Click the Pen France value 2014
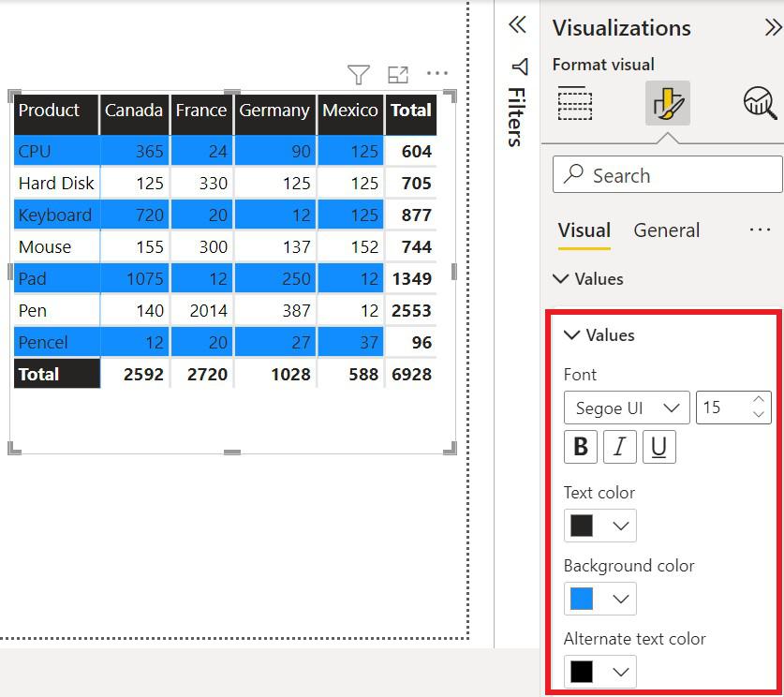The image size is (784, 697). point(208,310)
